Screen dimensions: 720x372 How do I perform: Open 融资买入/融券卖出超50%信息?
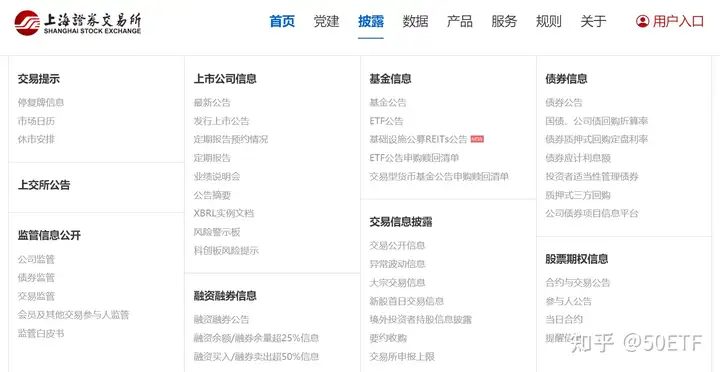256,356
